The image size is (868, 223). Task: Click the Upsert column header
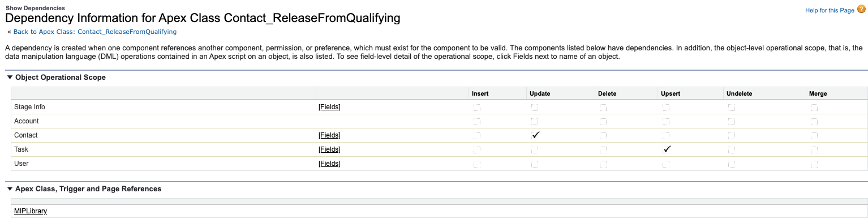[x=671, y=93]
